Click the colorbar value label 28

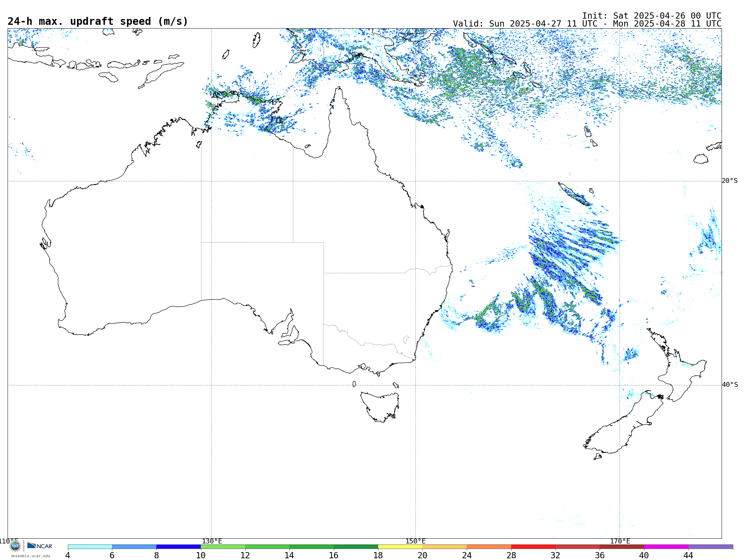tap(511, 555)
